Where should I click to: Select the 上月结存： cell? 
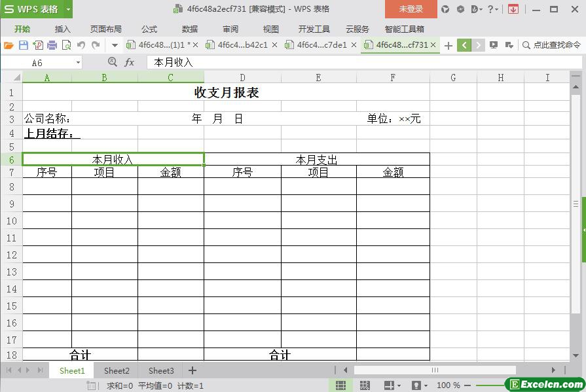point(47,133)
